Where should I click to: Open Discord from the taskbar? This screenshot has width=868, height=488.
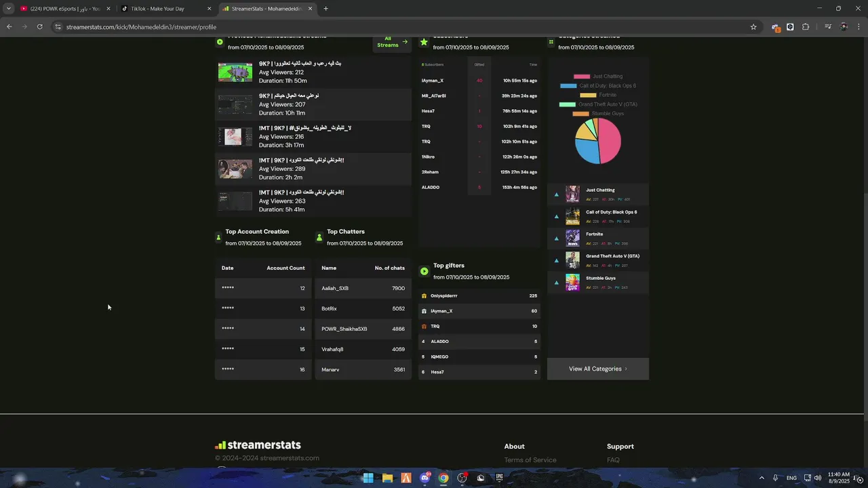point(425,478)
